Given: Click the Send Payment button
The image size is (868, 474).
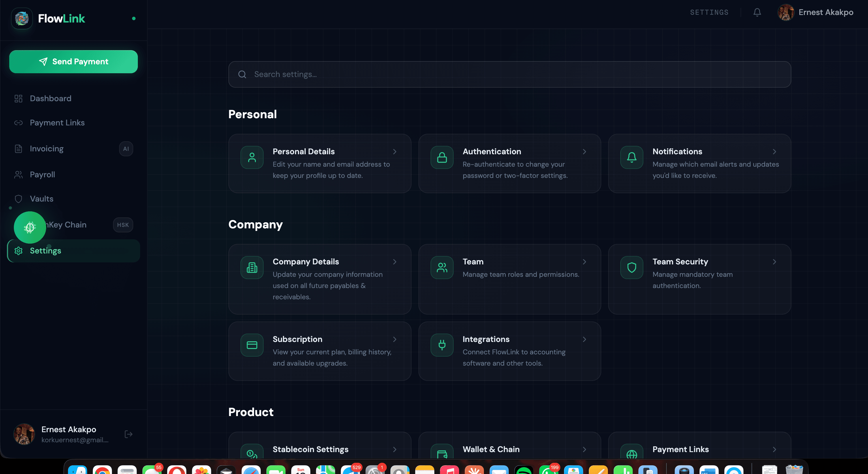Looking at the screenshot, I should 74,62.
